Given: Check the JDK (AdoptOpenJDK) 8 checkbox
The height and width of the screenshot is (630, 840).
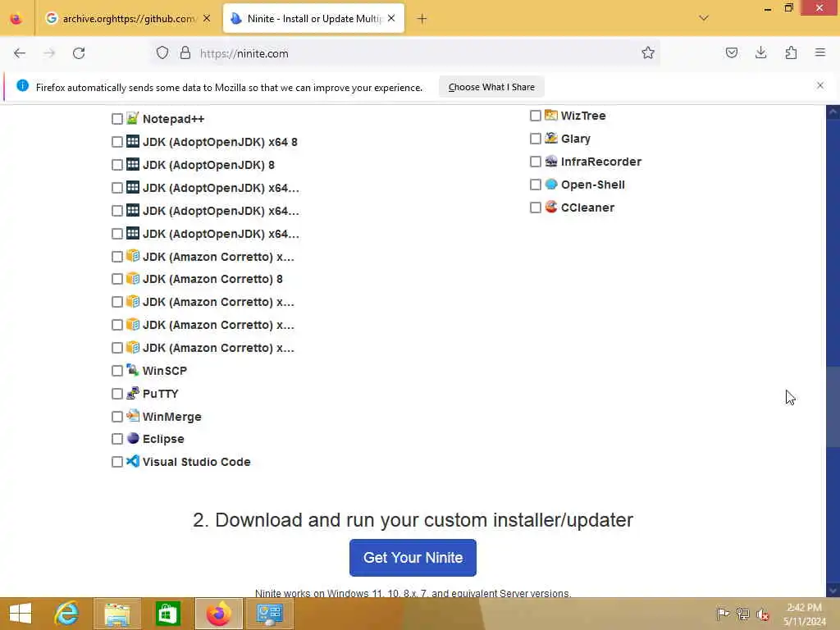Looking at the screenshot, I should point(117,164).
